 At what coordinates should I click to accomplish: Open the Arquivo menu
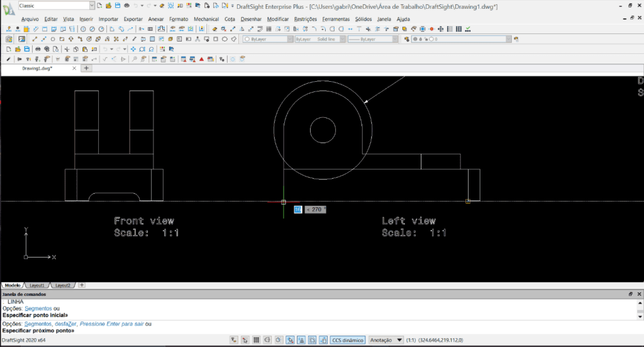[30, 19]
